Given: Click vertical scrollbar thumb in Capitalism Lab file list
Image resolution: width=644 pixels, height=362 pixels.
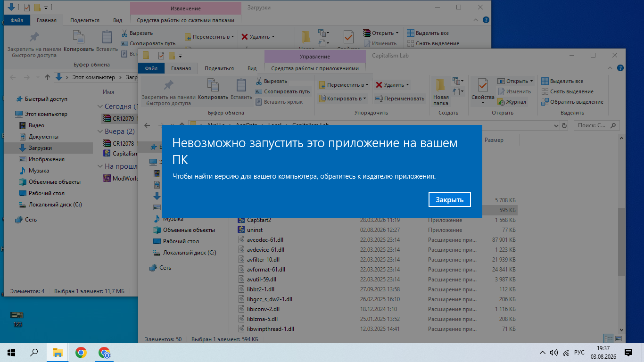Looking at the screenshot, I should click(x=622, y=242).
